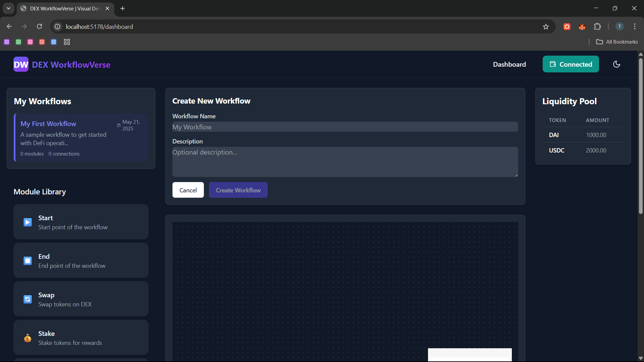
Task: Bookmark page with star icon
Action: pos(546,26)
